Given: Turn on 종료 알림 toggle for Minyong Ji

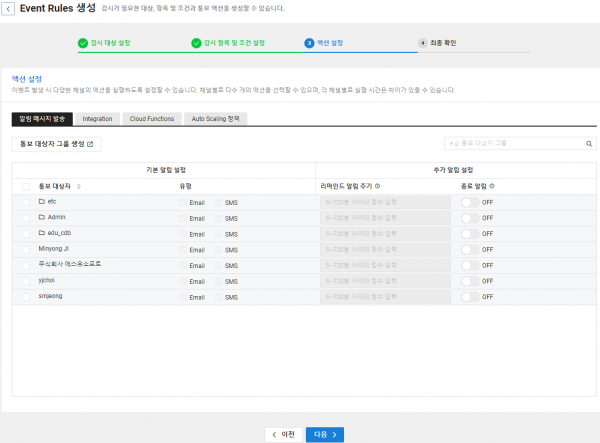Looking at the screenshot, I should (x=470, y=250).
